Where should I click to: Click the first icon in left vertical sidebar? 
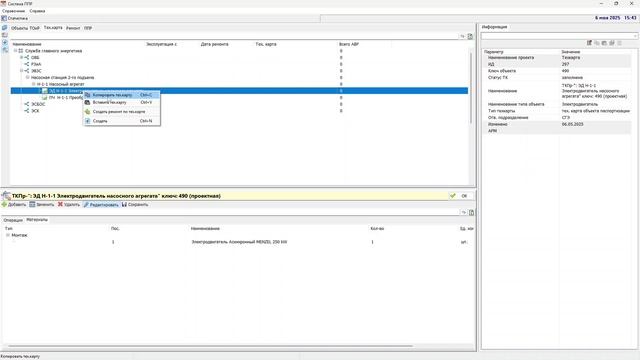tap(4, 28)
